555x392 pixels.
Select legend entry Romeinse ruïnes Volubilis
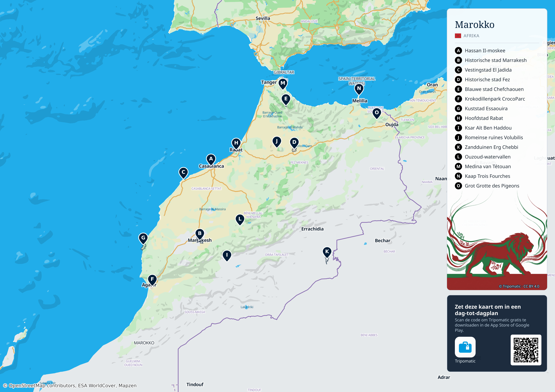click(494, 138)
